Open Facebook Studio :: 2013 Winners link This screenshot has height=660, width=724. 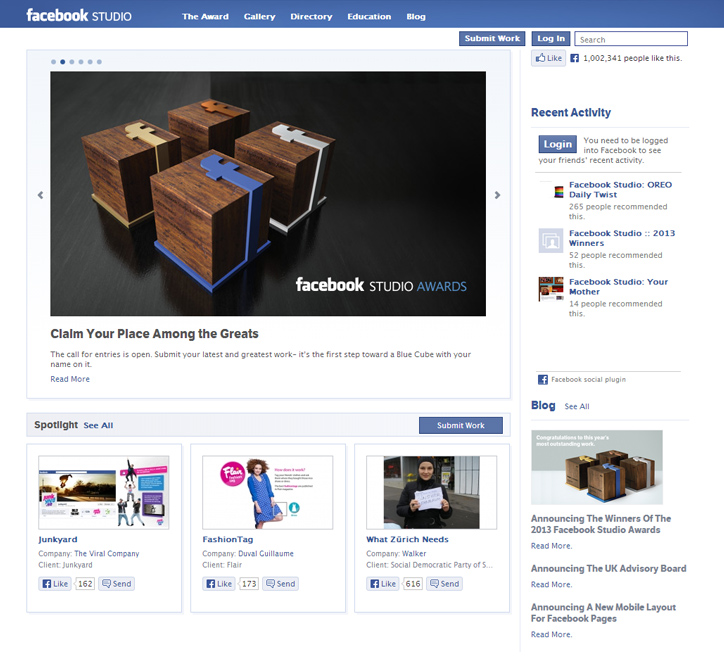coord(621,238)
